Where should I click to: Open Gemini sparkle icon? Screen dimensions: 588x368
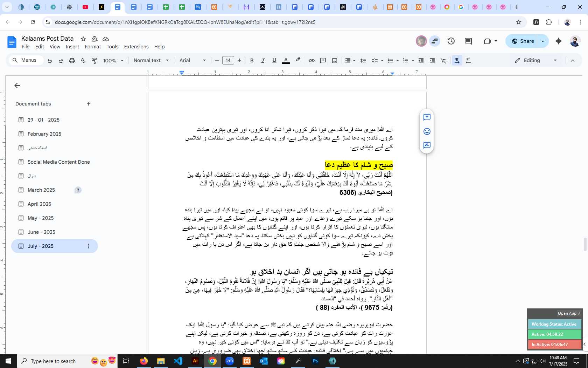click(559, 41)
